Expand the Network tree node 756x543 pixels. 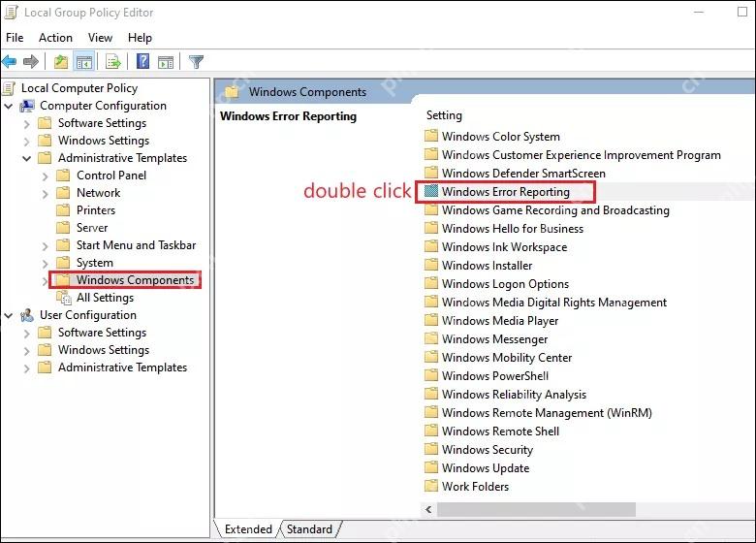(46, 194)
